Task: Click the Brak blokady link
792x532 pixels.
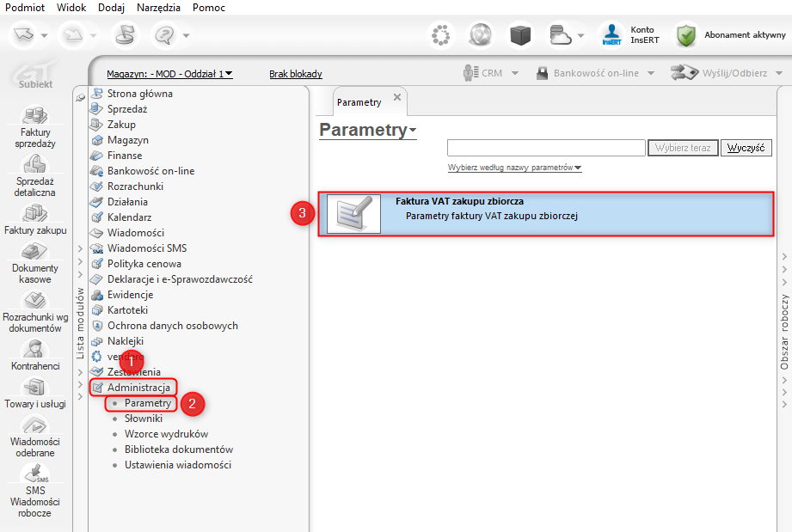Action: 296,74
